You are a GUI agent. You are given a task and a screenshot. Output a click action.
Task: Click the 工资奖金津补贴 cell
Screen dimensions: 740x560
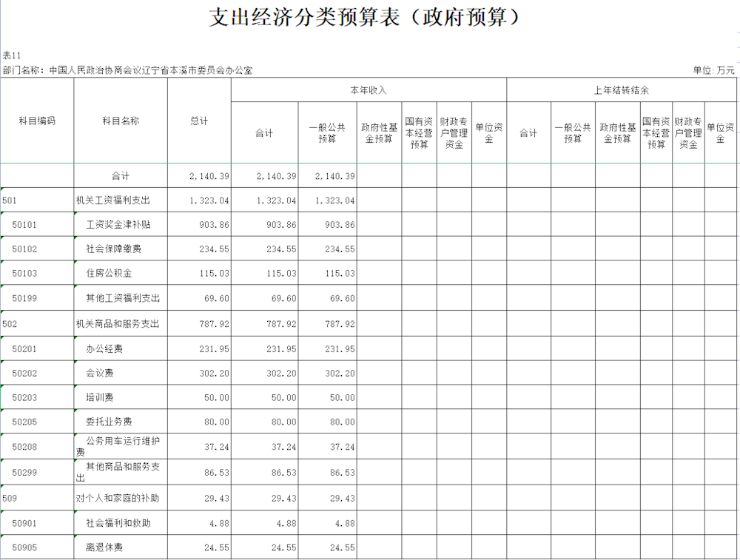coord(121,225)
